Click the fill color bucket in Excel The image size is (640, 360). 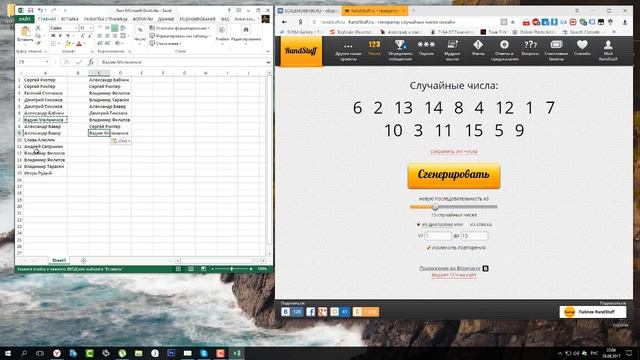pyautogui.click(x=68, y=43)
